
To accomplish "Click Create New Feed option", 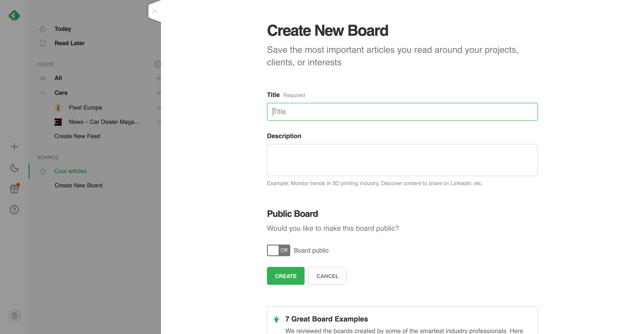I will pyautogui.click(x=77, y=135).
